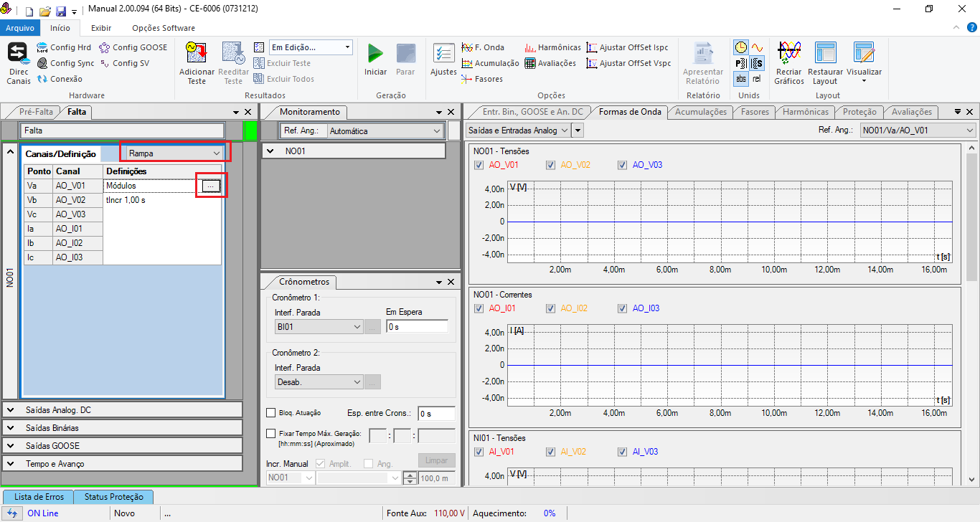Viewport: 980px width, 522px height.
Task: Open the Status Proteção tab
Action: pos(113,497)
